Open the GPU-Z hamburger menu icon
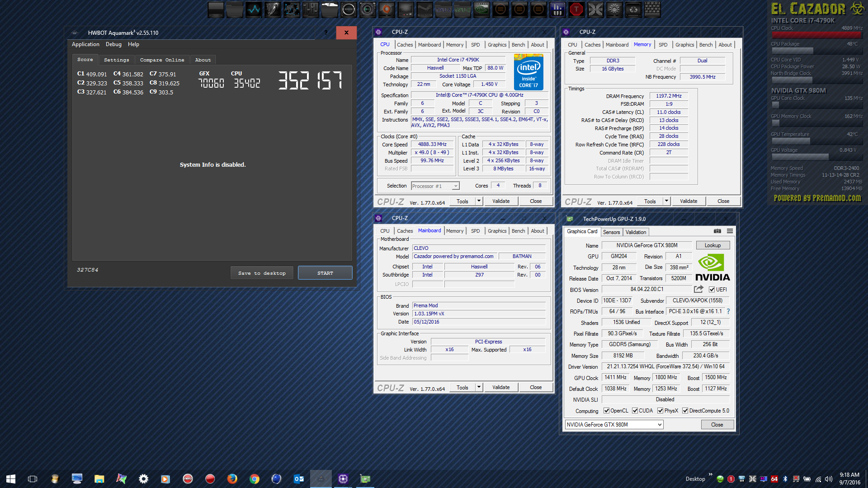Screen dimensions: 868x488 (730, 231)
